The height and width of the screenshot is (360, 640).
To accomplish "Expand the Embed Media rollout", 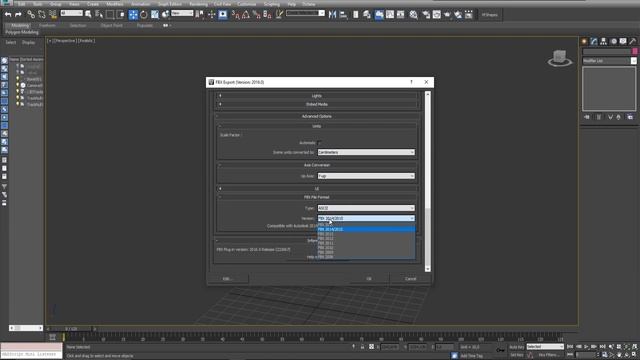I will point(317,104).
